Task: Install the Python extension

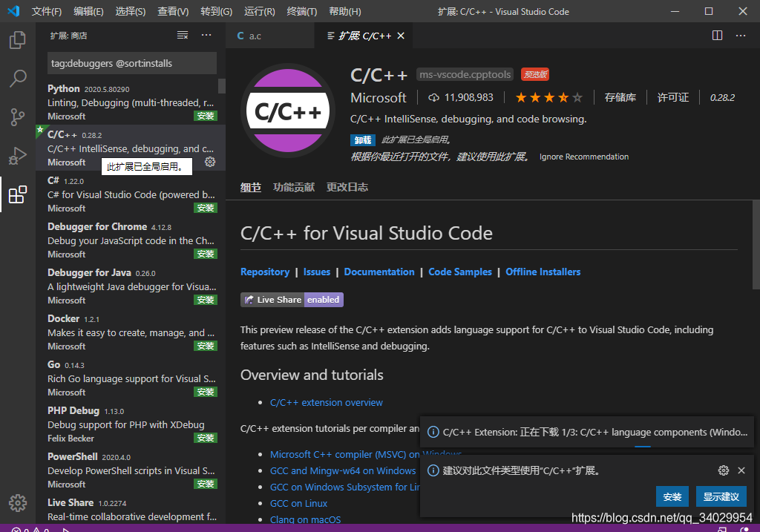Action: 206,116
